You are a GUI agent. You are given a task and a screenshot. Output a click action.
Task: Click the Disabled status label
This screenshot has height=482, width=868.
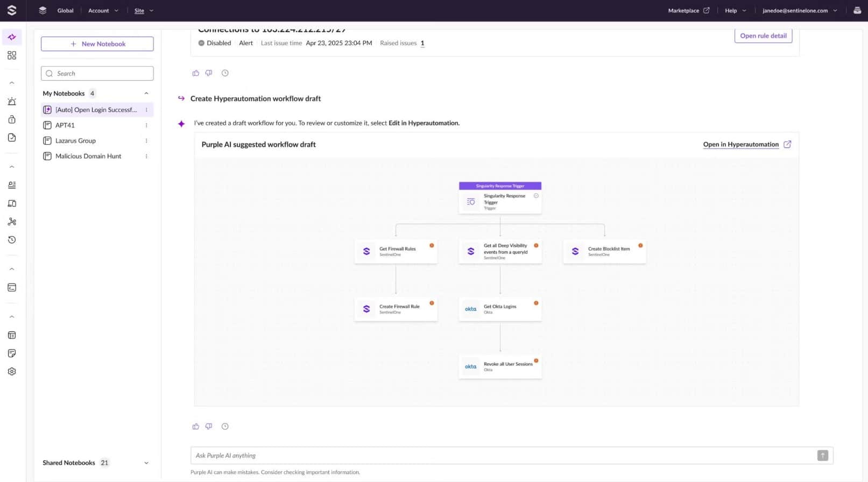tap(215, 43)
